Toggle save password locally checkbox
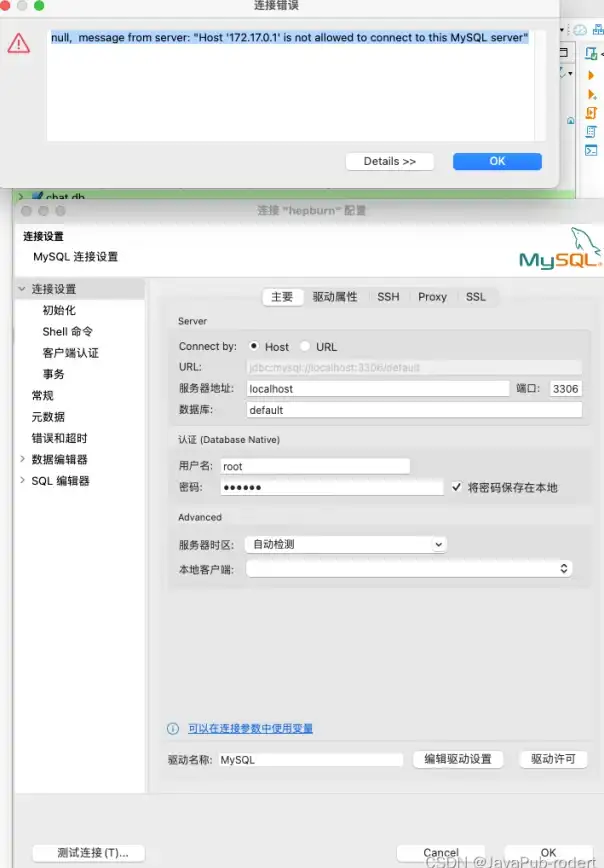 (457, 487)
